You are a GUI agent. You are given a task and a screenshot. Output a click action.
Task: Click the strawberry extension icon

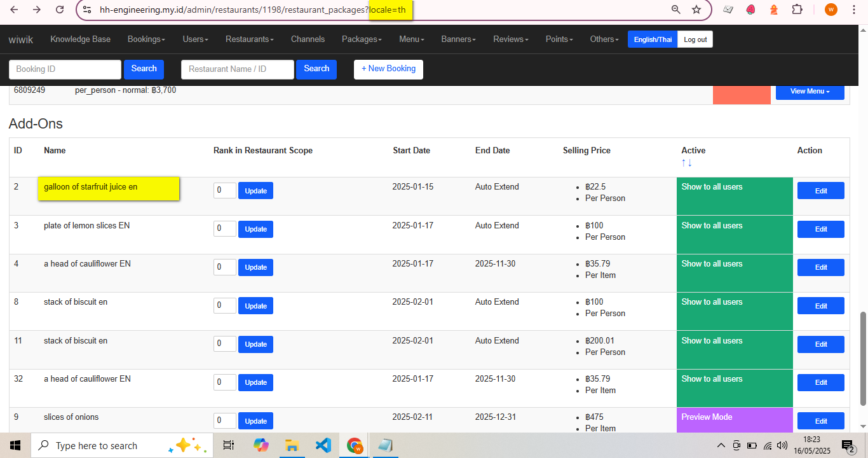(x=751, y=10)
